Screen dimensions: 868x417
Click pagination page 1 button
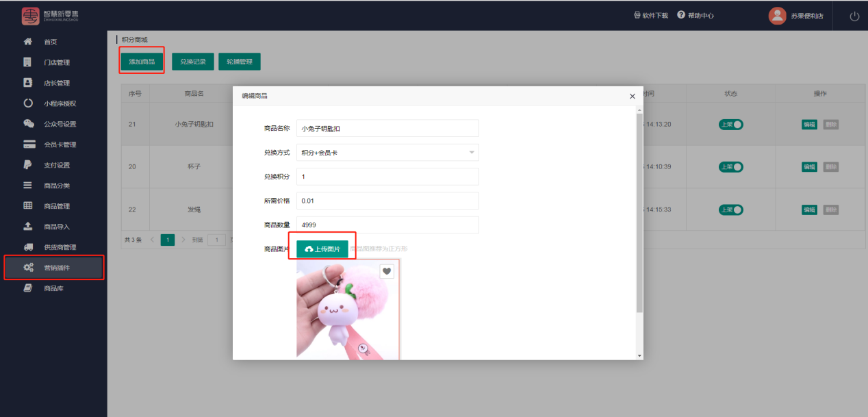pos(168,240)
